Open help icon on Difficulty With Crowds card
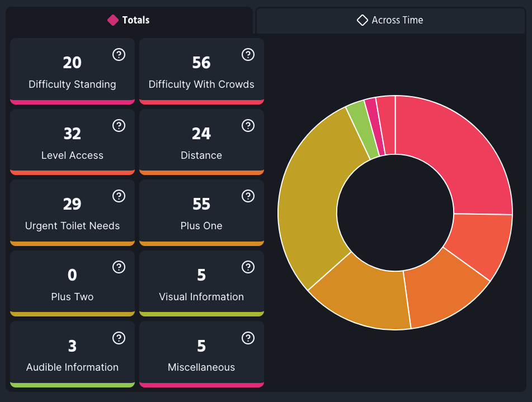This screenshot has height=402, width=532. pos(248,55)
